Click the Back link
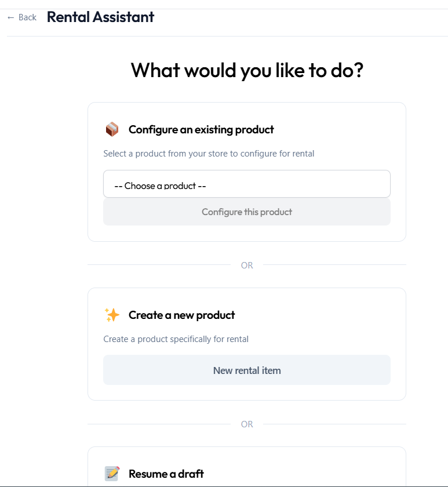This screenshot has width=448, height=487. (27, 17)
